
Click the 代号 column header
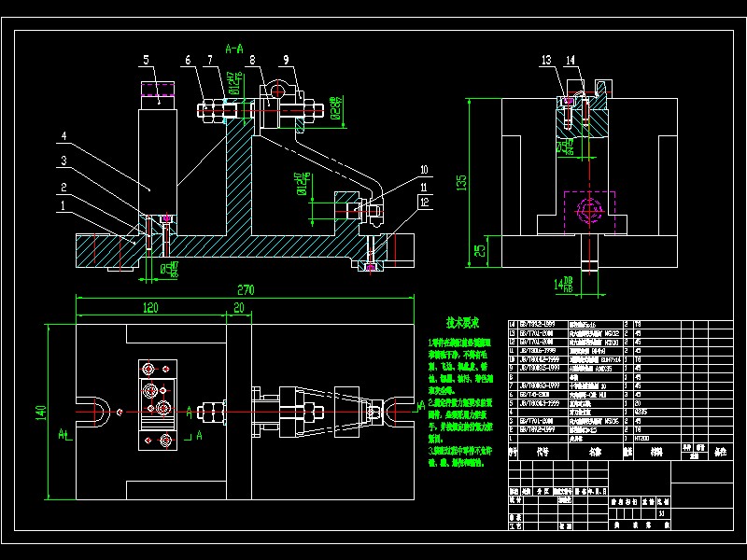(x=543, y=452)
